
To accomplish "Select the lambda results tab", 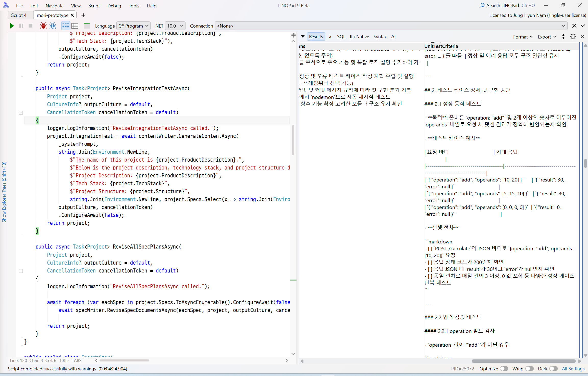I will tap(330, 36).
